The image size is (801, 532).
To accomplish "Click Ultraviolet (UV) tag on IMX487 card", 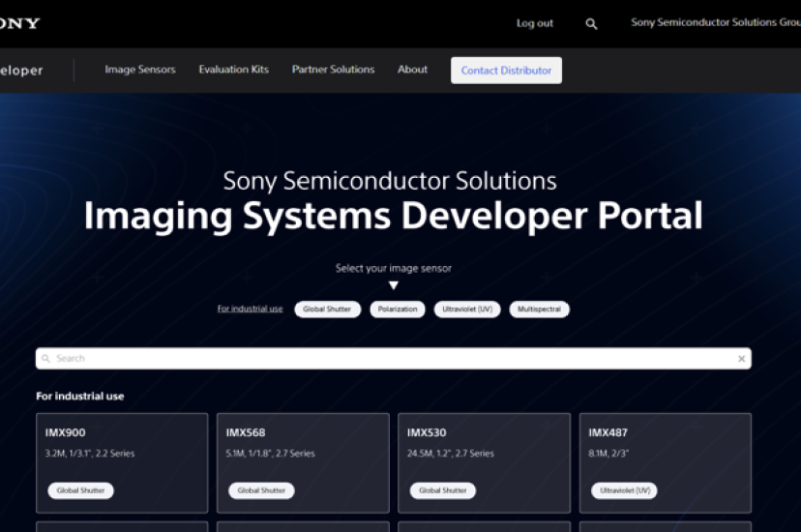I will (x=625, y=490).
